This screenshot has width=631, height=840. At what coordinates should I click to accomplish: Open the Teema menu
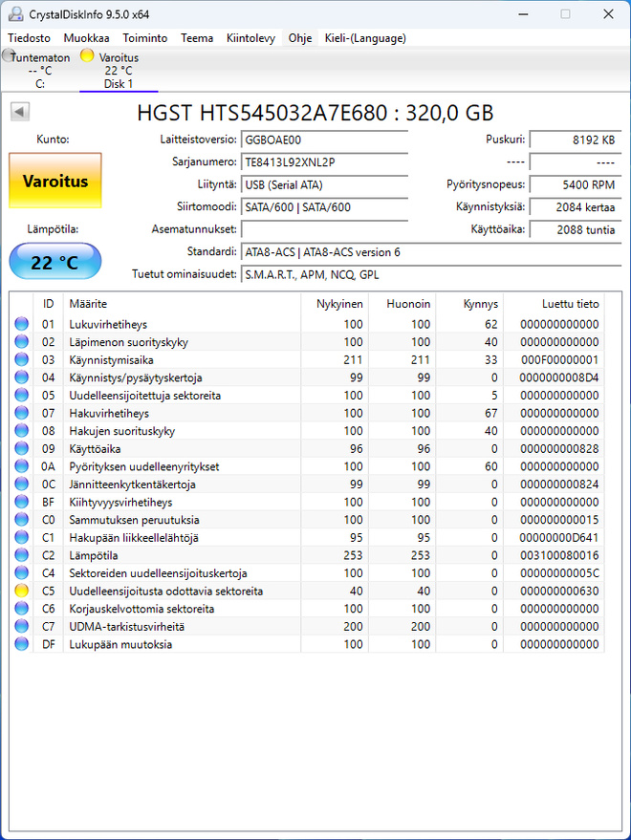[197, 38]
